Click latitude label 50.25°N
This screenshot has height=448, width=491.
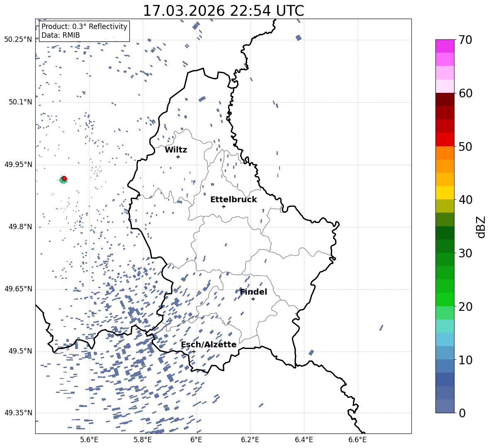pos(18,40)
